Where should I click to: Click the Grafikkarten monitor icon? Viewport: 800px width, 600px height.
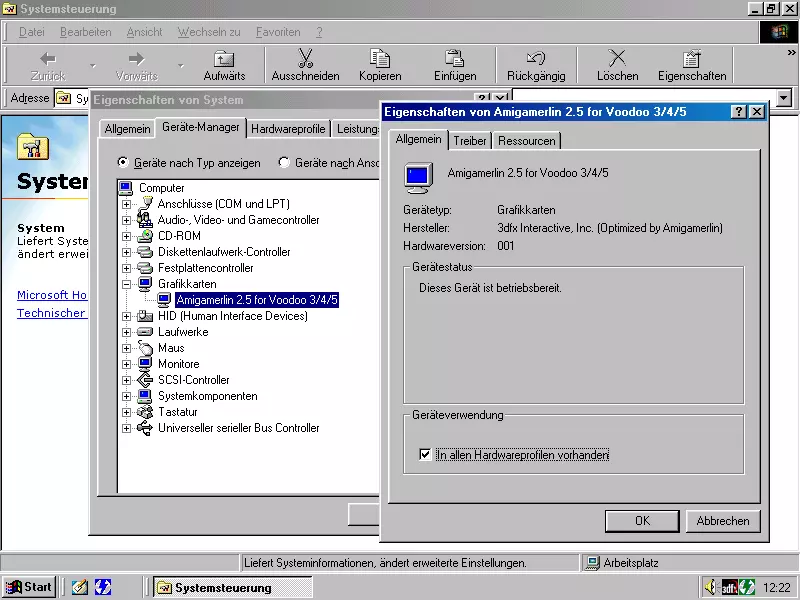[145, 284]
